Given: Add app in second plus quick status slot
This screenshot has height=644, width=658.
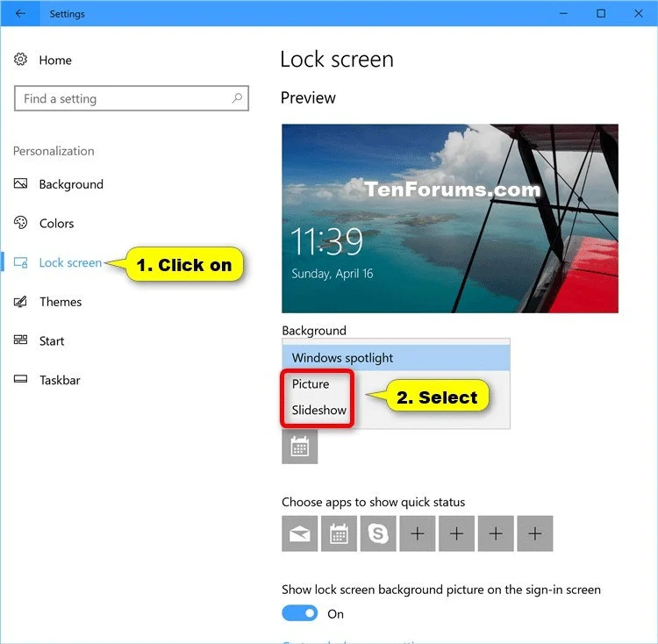Looking at the screenshot, I should click(456, 533).
